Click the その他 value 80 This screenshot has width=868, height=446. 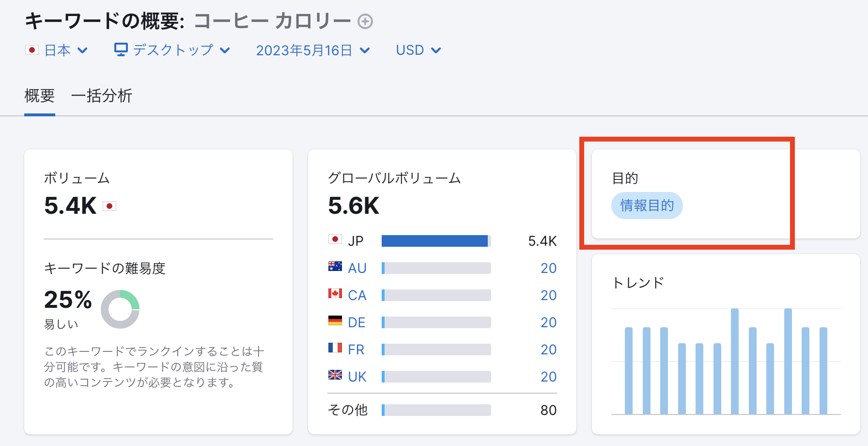[548, 410]
